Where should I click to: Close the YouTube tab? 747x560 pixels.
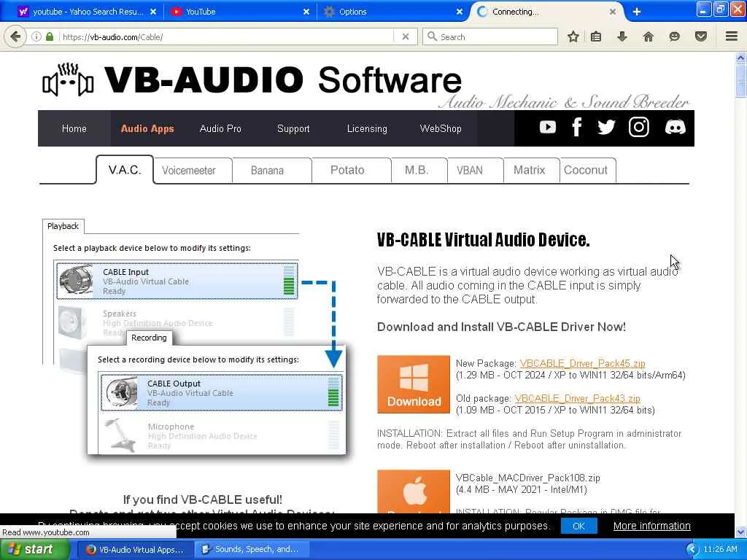click(306, 12)
